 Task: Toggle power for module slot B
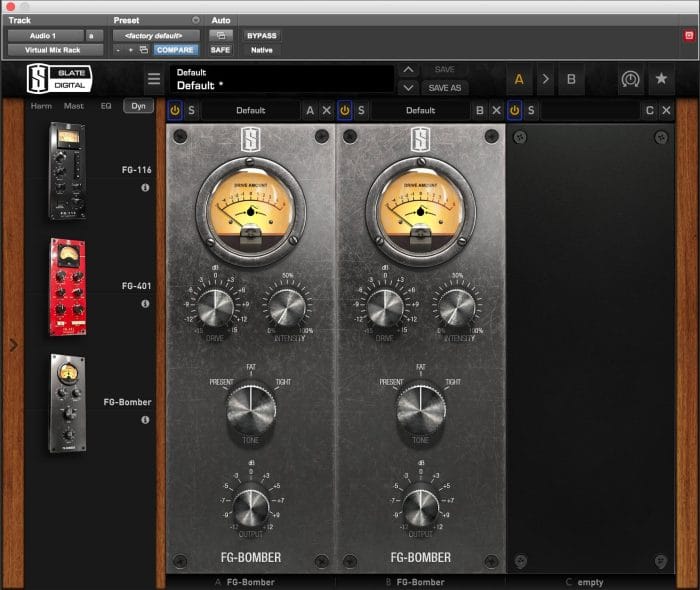[345, 110]
